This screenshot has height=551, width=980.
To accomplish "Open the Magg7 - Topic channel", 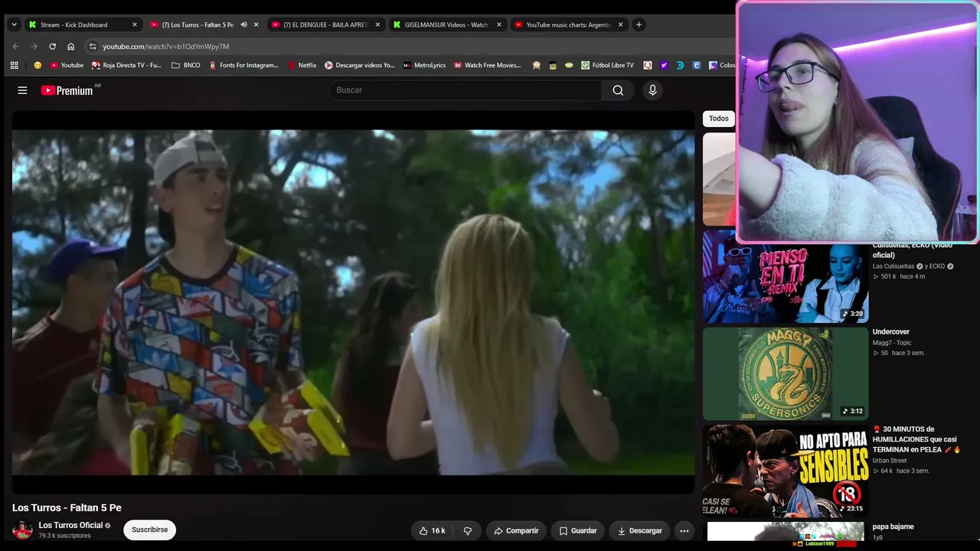I will [x=892, y=343].
